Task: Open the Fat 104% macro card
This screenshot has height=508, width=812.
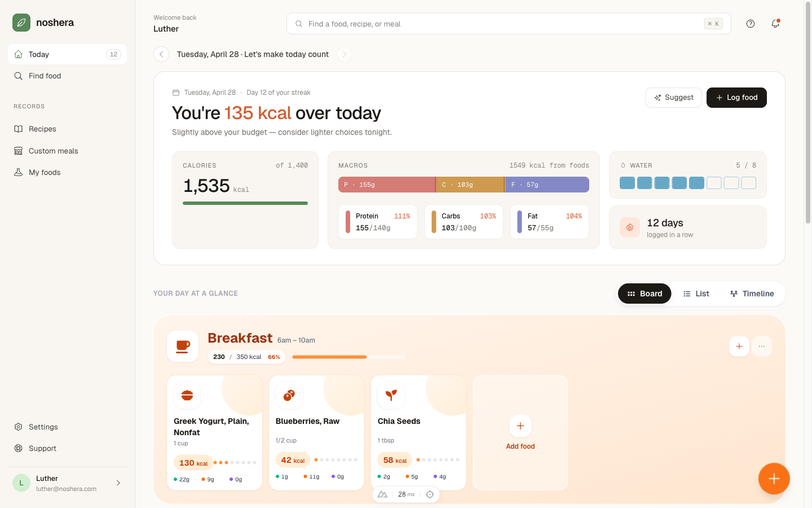Action: point(550,222)
